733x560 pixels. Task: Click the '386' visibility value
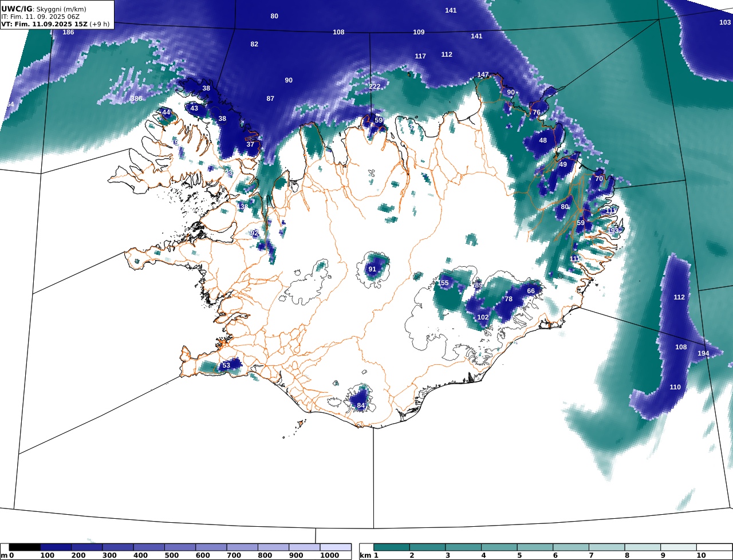point(136,98)
